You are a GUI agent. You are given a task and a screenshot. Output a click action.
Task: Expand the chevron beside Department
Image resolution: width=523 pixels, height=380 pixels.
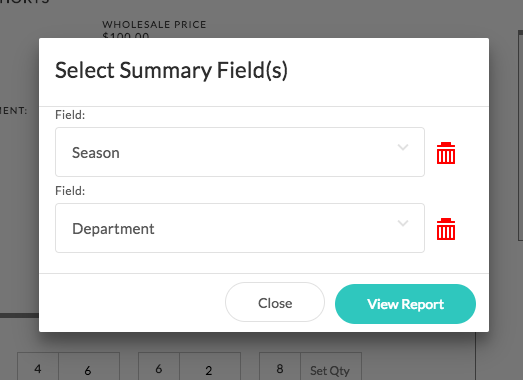click(403, 223)
